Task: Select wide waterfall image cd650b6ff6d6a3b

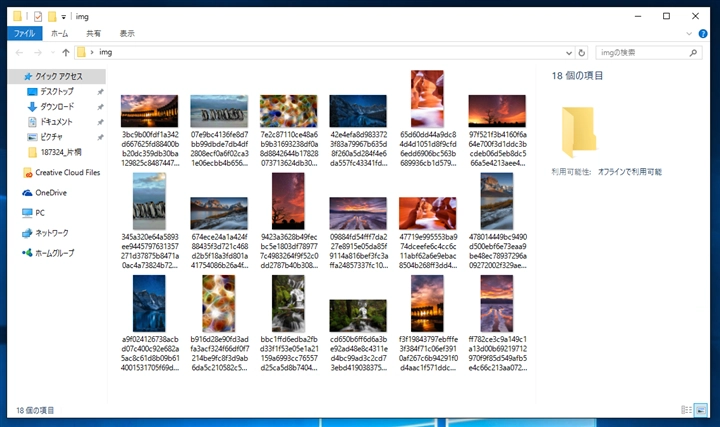Action: pos(358,316)
